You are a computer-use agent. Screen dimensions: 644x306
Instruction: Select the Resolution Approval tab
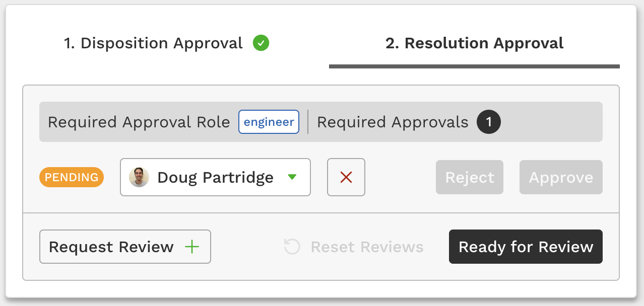(474, 43)
